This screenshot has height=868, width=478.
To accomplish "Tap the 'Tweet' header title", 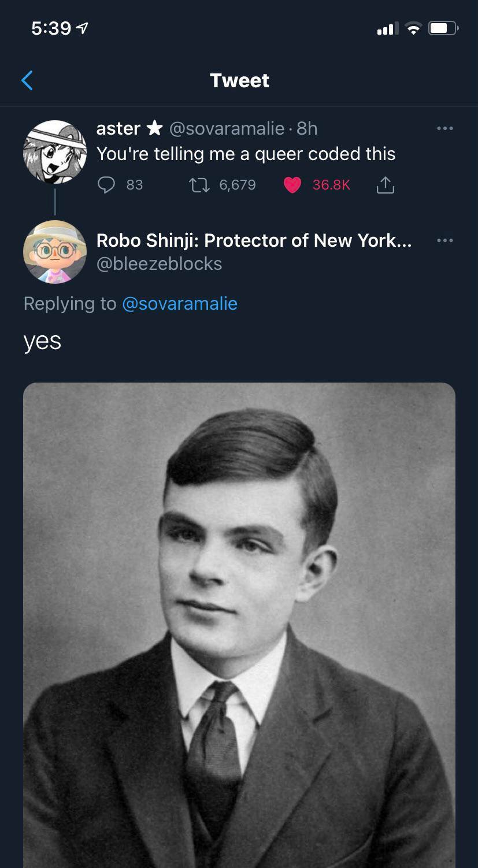I will (x=239, y=80).
